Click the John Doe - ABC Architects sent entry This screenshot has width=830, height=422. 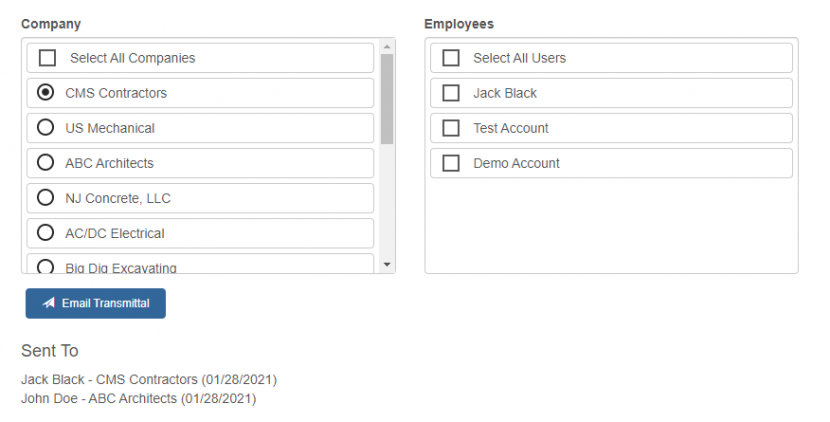[x=139, y=398]
